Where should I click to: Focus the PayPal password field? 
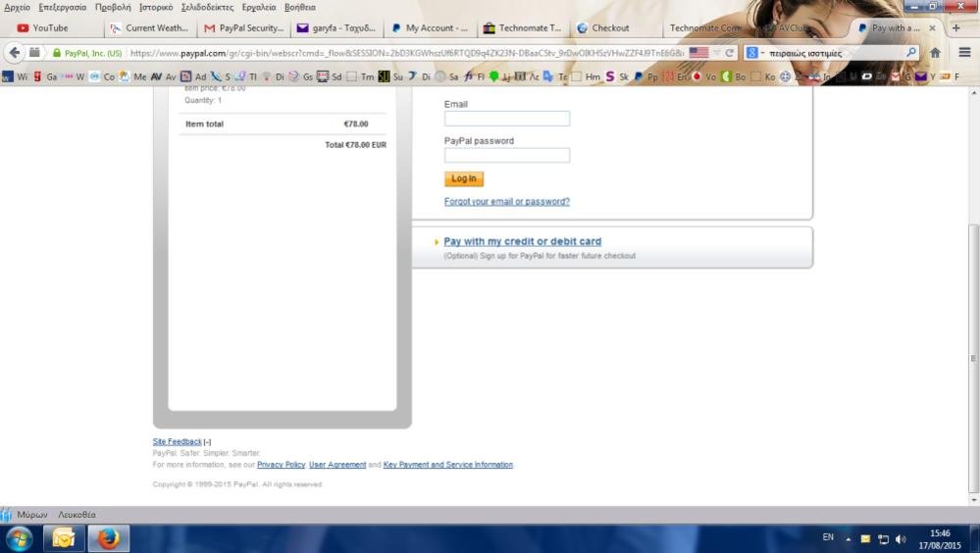tap(507, 156)
